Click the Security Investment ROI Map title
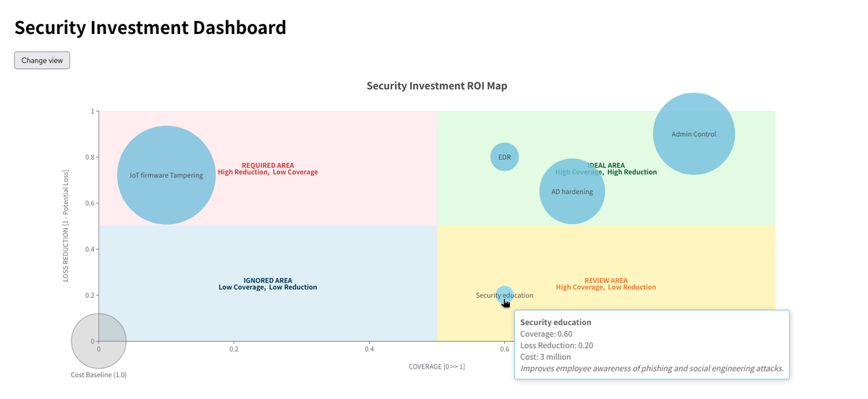 436,85
